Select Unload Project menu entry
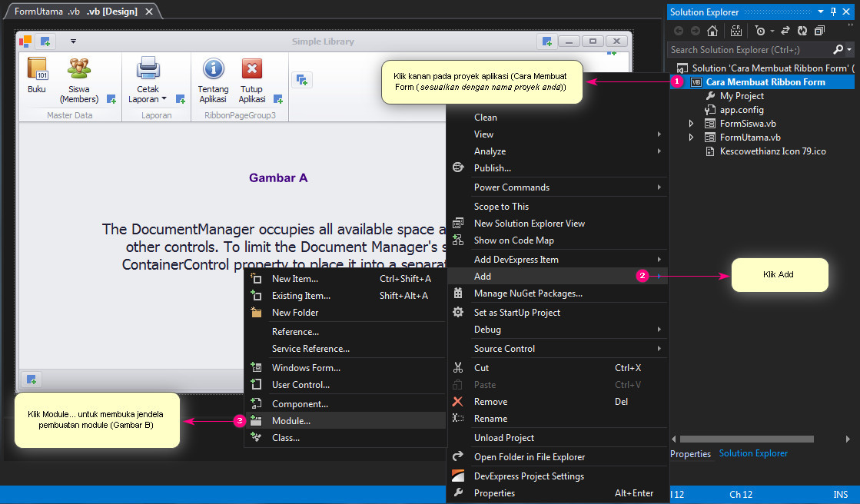The width and height of the screenshot is (860, 504). point(558,438)
